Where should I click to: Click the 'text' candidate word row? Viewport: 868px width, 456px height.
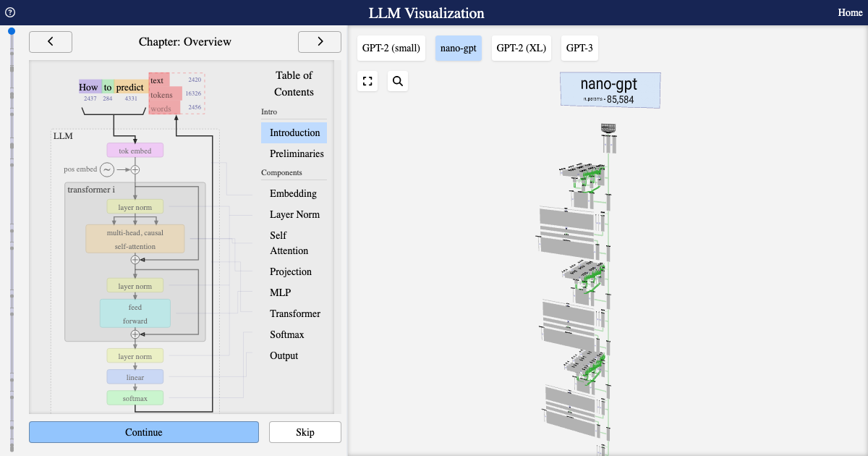[x=158, y=80]
